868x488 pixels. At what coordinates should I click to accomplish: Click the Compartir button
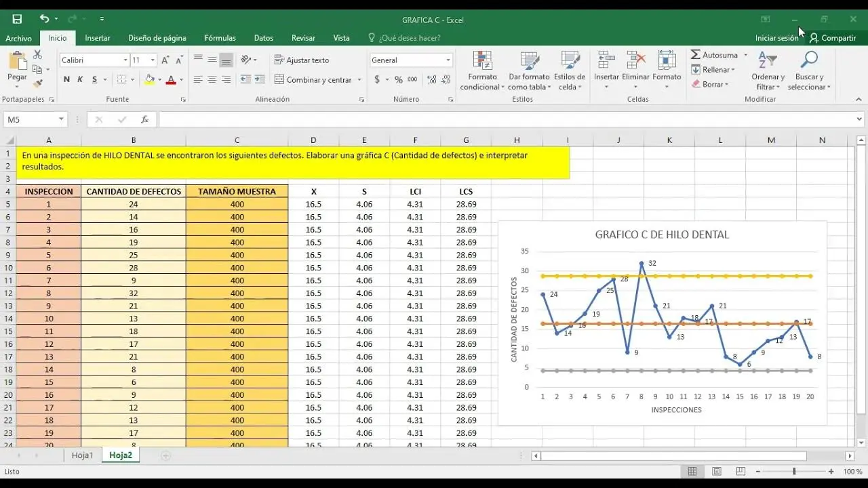coord(833,38)
